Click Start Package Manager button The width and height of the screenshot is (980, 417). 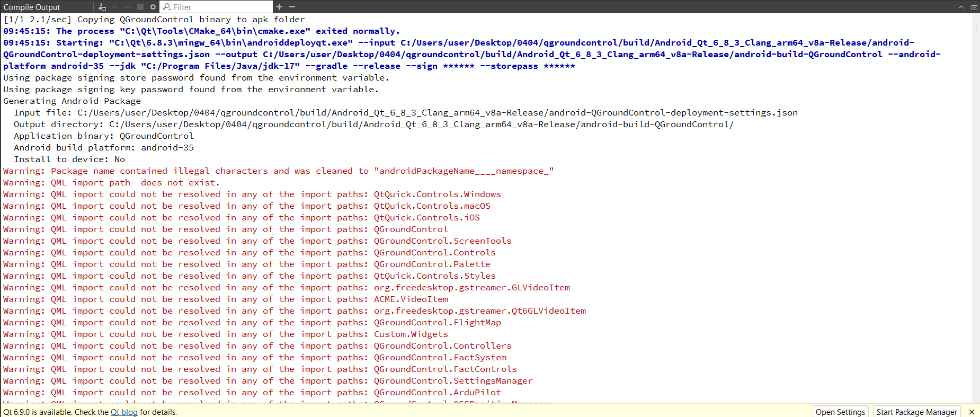pyautogui.click(x=916, y=412)
